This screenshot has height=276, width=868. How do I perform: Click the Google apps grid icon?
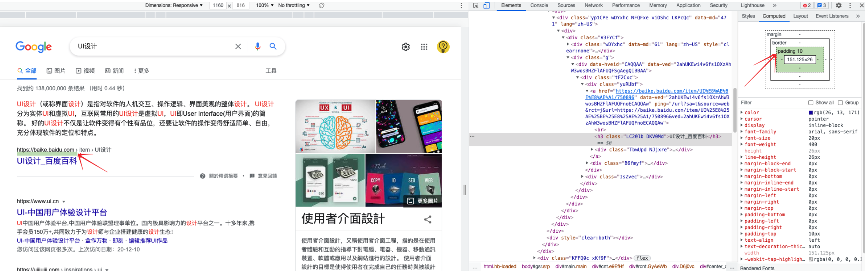pos(424,47)
